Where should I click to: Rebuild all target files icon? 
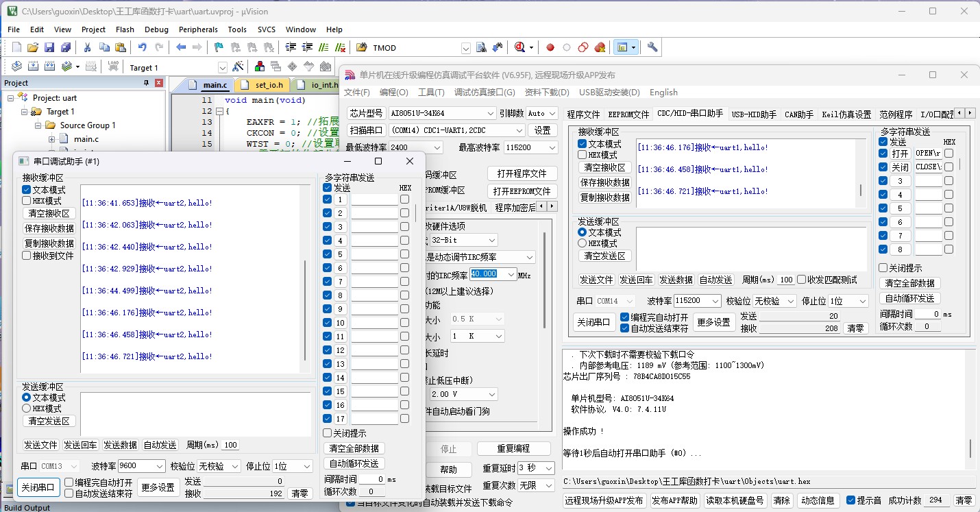pos(49,66)
